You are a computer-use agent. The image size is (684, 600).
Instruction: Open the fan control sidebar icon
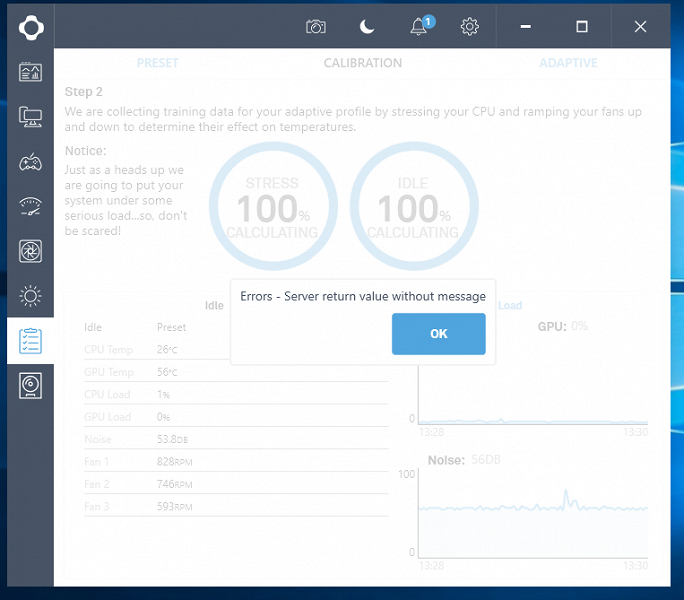click(x=31, y=251)
